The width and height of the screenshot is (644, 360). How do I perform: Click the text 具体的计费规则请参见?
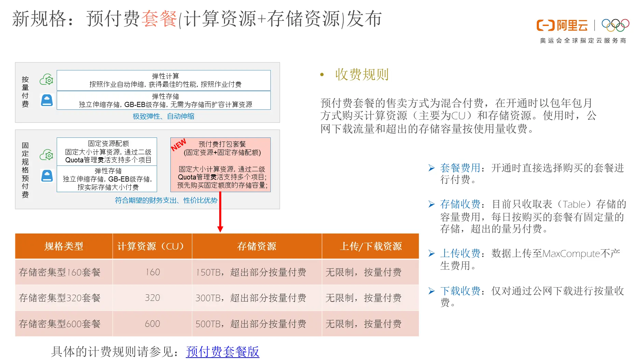pyautogui.click(x=112, y=351)
